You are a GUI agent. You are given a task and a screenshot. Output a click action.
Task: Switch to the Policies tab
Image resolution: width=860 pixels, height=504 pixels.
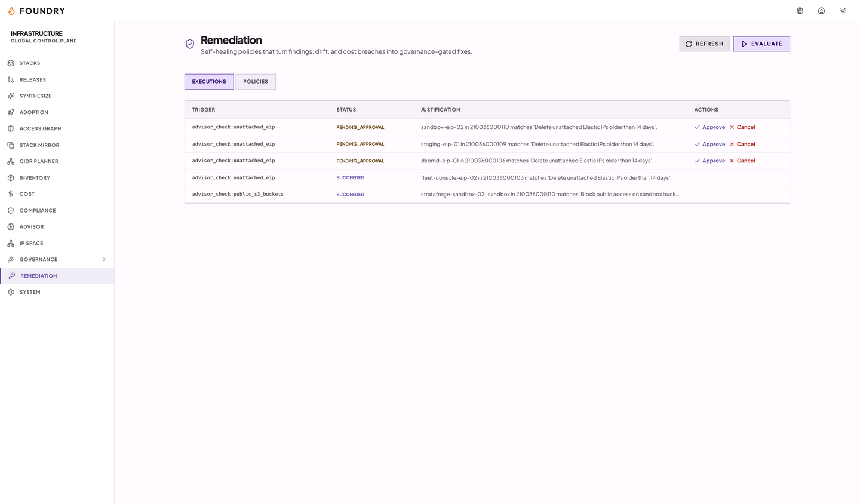coord(256,82)
